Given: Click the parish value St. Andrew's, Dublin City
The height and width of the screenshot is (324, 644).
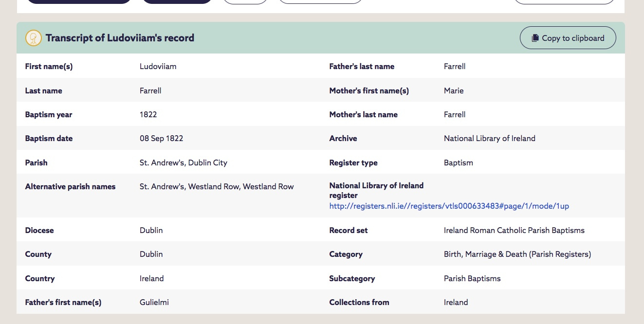Looking at the screenshot, I should [x=183, y=162].
